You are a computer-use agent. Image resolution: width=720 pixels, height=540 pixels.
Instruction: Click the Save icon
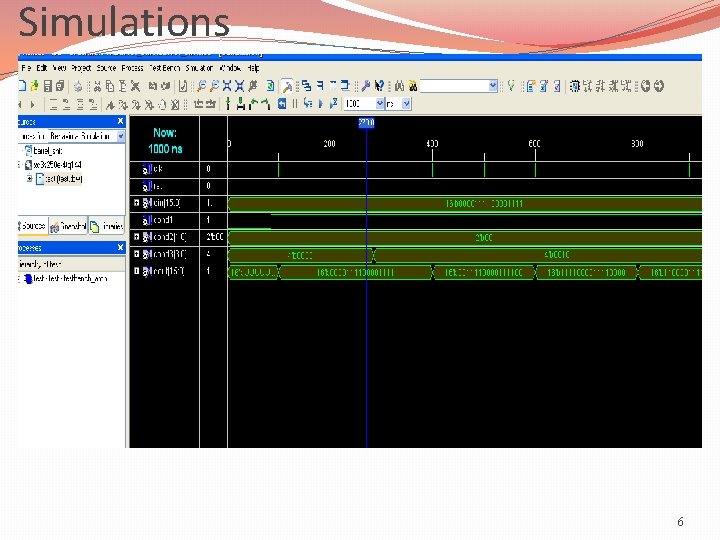pyautogui.click(x=47, y=86)
